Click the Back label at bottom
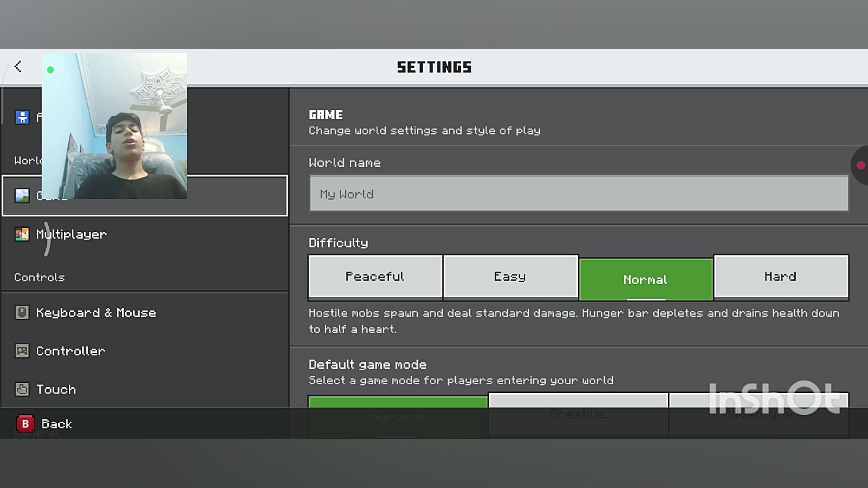The image size is (868, 488). pos(57,424)
